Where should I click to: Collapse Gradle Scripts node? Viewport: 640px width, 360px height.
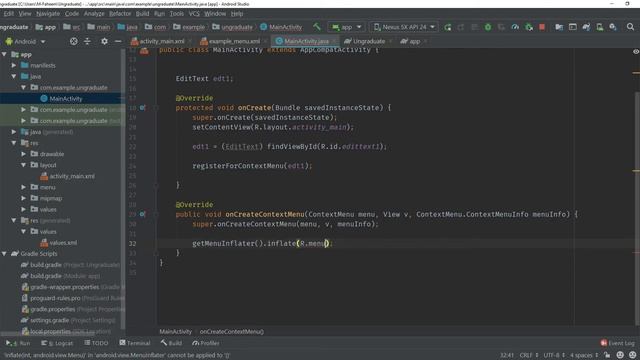(x=4, y=253)
